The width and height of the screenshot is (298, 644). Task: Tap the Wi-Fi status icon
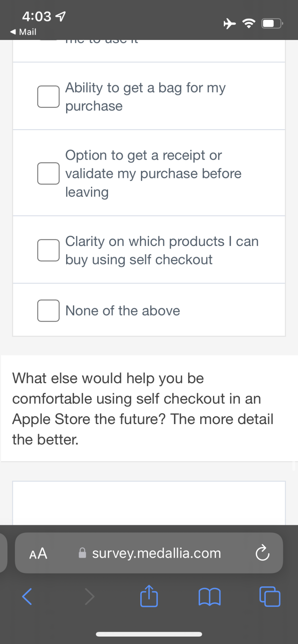pos(249,24)
